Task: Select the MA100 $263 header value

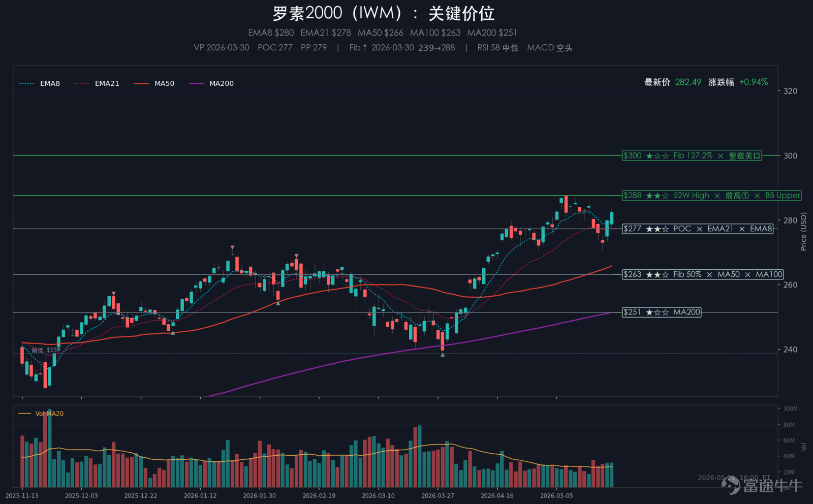Action: (x=435, y=33)
